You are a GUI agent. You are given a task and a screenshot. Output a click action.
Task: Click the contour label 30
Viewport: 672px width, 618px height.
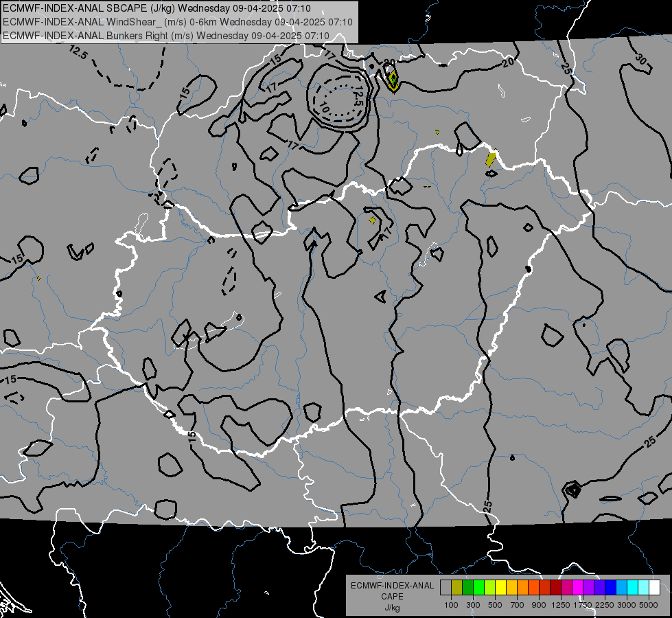coord(641,59)
